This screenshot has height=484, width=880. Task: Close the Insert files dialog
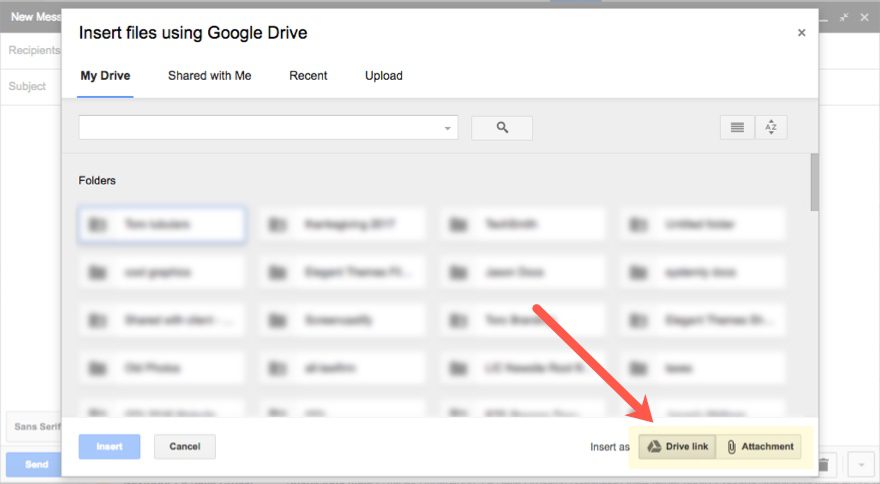(801, 33)
